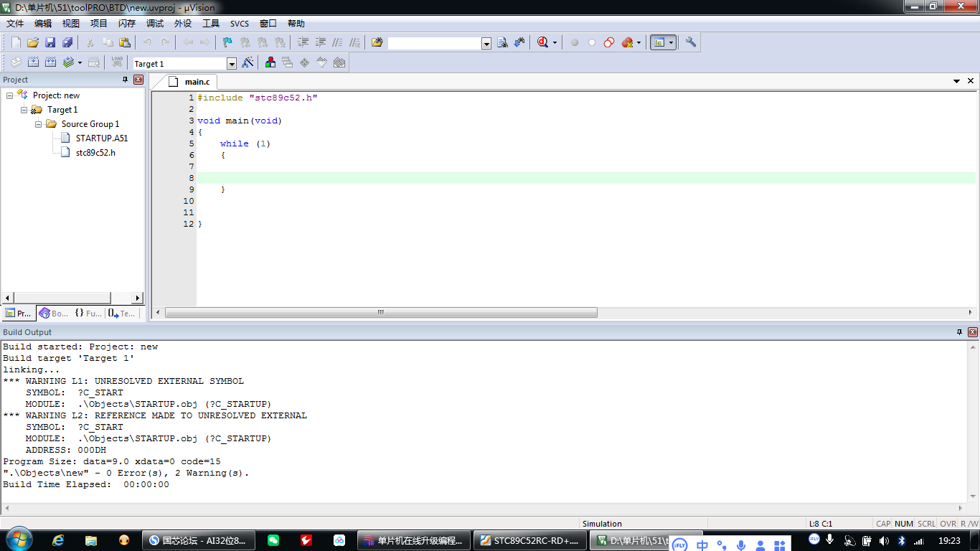
Task: Click the Rebuild all target files icon
Action: (x=51, y=63)
